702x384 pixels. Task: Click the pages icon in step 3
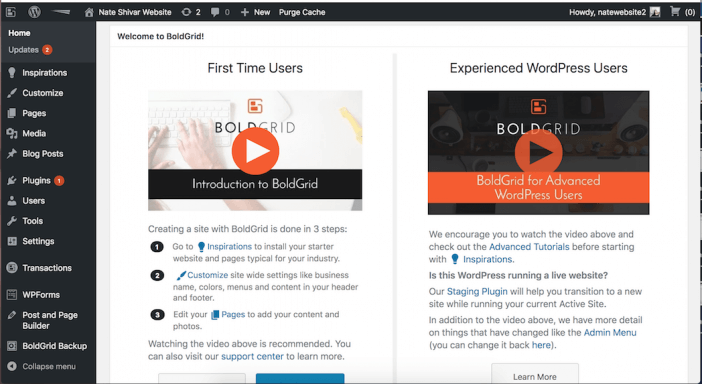click(x=215, y=315)
